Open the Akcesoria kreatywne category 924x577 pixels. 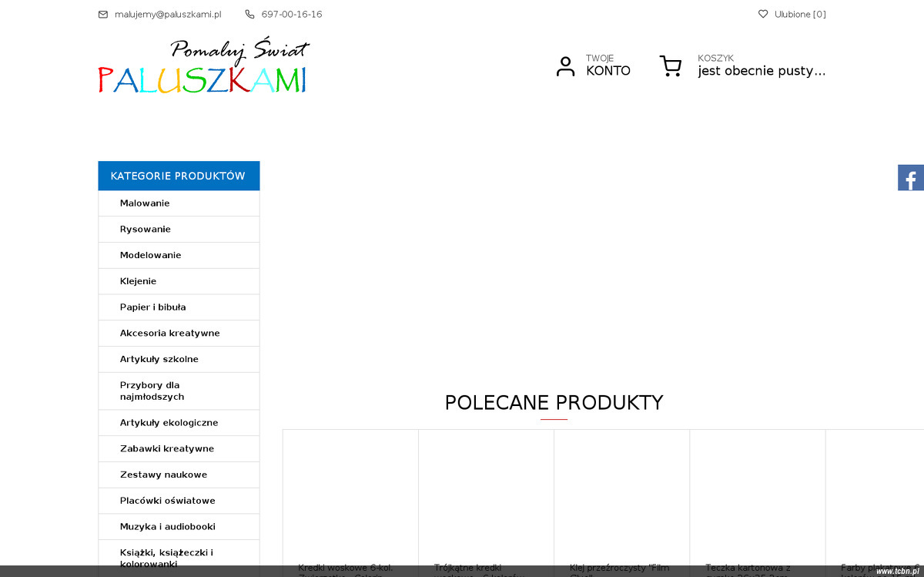(179, 334)
